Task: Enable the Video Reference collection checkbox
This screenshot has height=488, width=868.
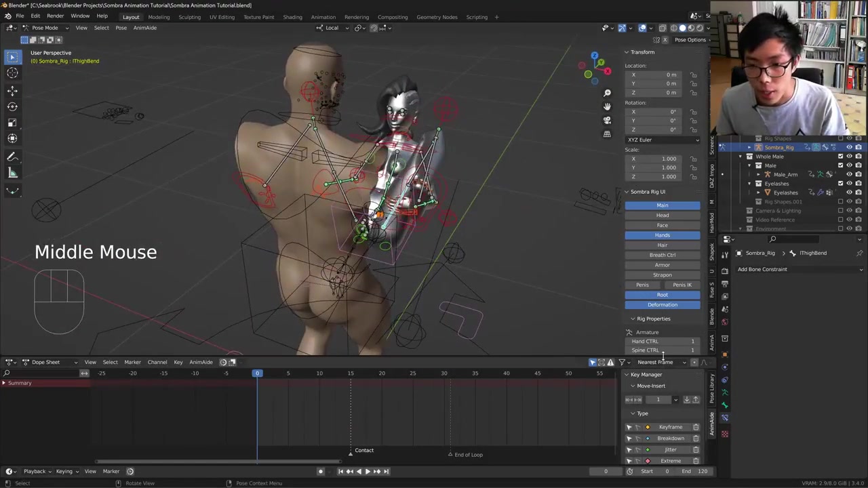Action: tap(841, 220)
